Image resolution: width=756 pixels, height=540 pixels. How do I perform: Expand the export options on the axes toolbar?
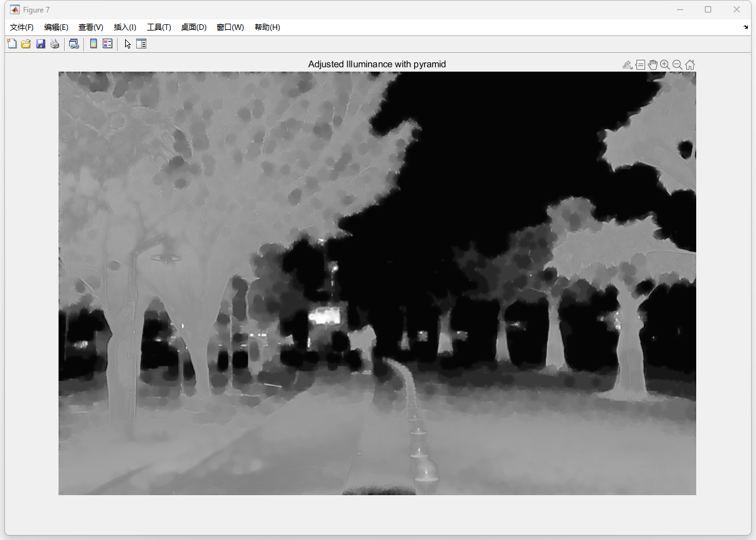(627, 65)
